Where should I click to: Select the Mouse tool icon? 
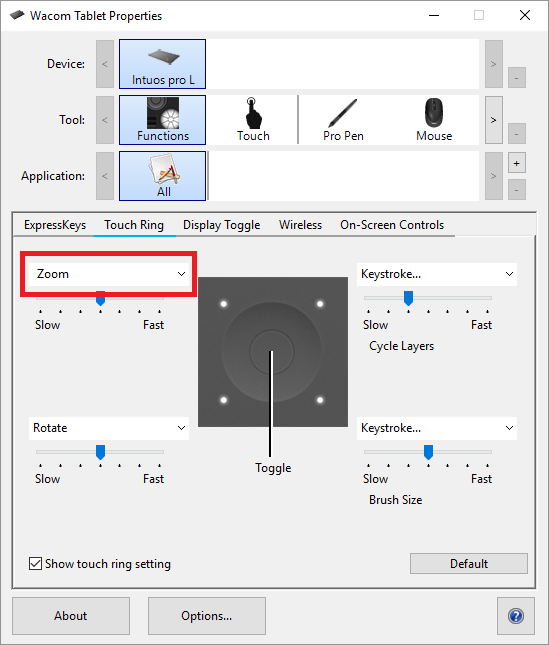(434, 120)
